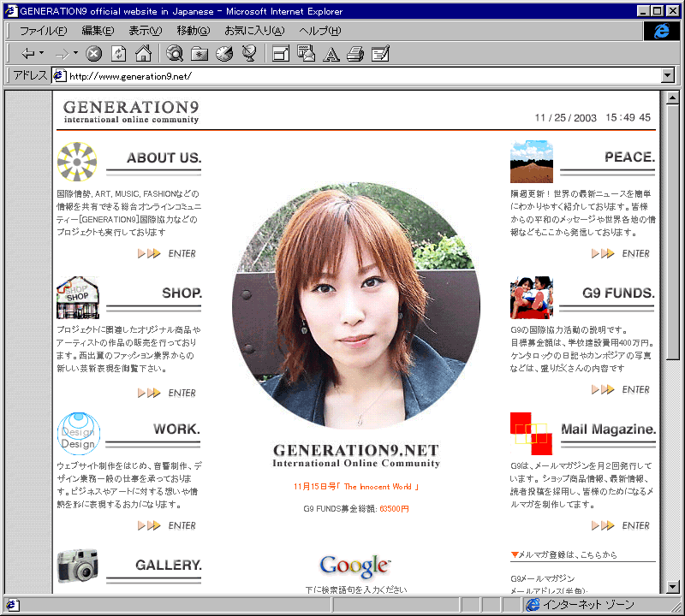Open the 表示(V) menu

[145, 31]
